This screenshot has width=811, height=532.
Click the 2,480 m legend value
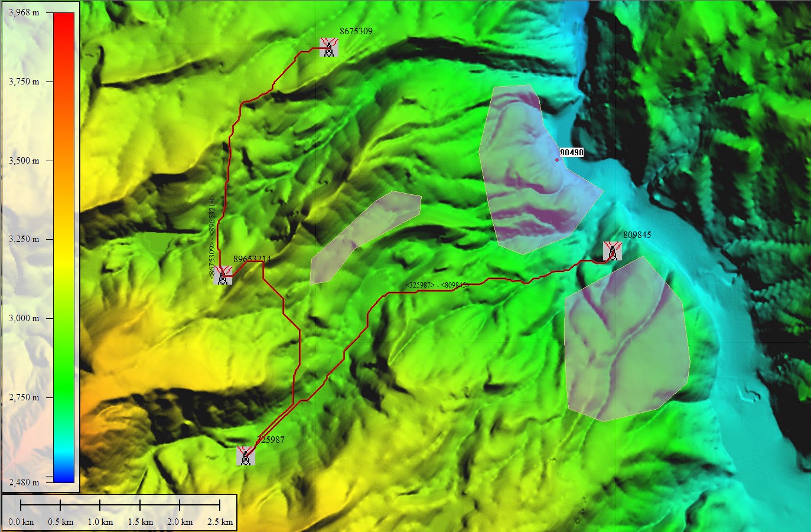24,482
